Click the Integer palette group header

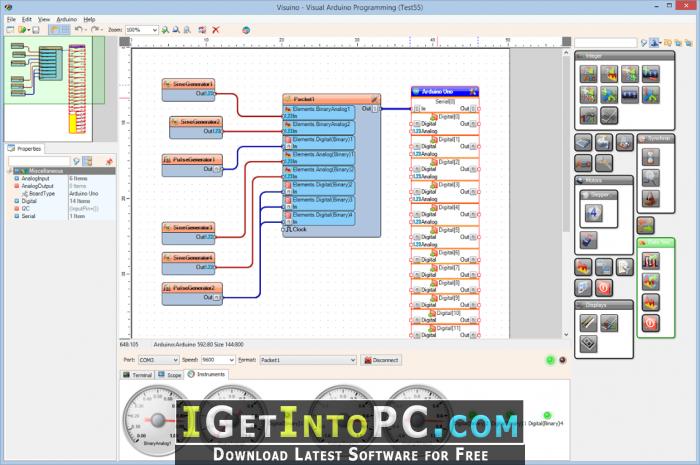click(x=624, y=56)
